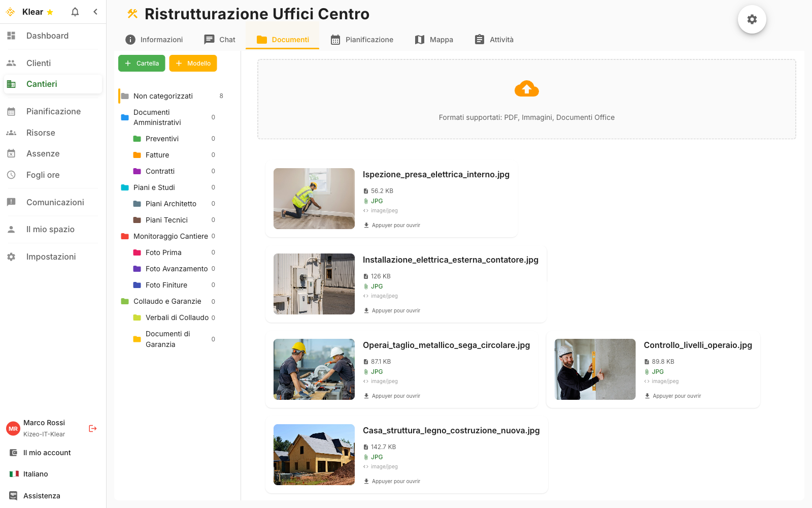Click the Casa_struttura_legno image thumbnail

[x=314, y=455]
